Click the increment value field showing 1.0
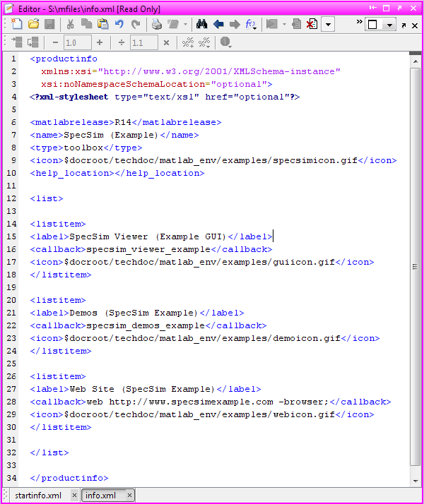This screenshot has height=504, width=424. [77, 43]
